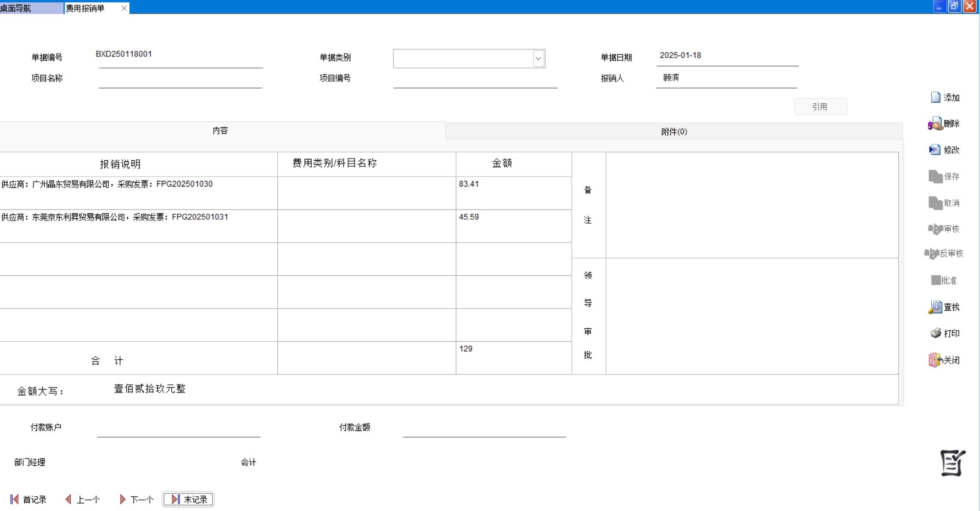Click the 引用 button
Viewport: 980px width, 511px height.
(x=820, y=106)
